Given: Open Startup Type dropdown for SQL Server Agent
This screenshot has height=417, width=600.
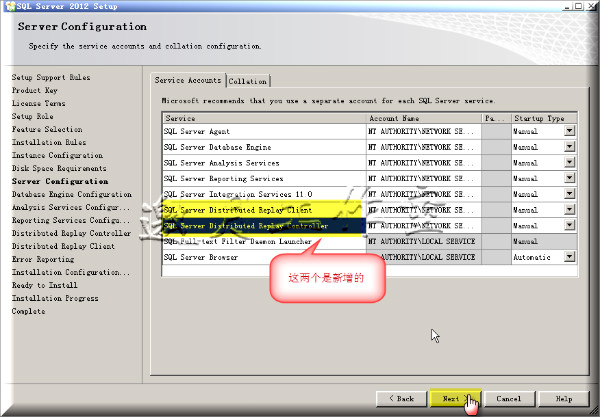Looking at the screenshot, I should pyautogui.click(x=569, y=131).
